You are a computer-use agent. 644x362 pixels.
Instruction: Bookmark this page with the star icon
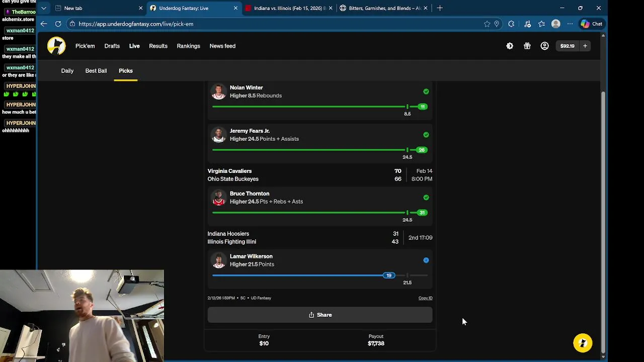pos(487,24)
